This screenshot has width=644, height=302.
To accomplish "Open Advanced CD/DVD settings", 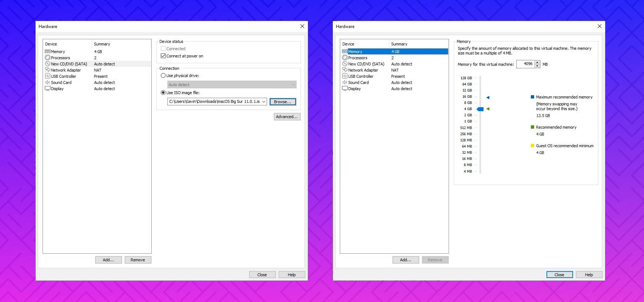I will pyautogui.click(x=287, y=117).
